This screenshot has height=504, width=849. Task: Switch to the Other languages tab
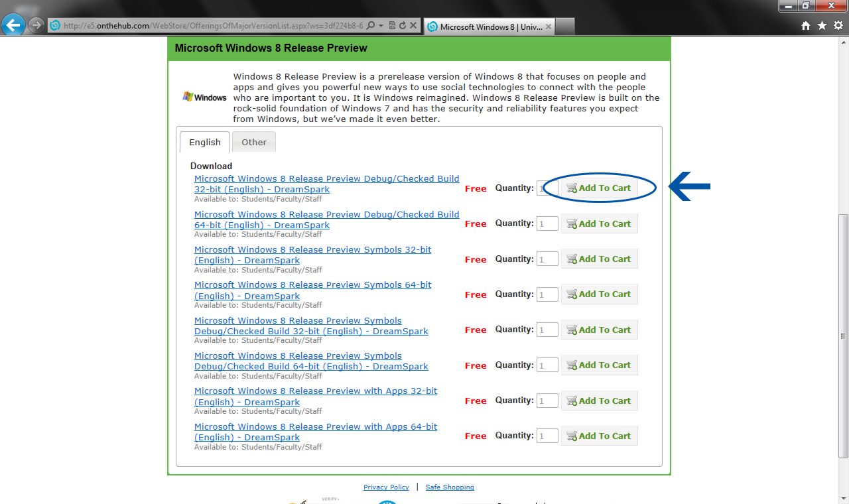pos(254,142)
